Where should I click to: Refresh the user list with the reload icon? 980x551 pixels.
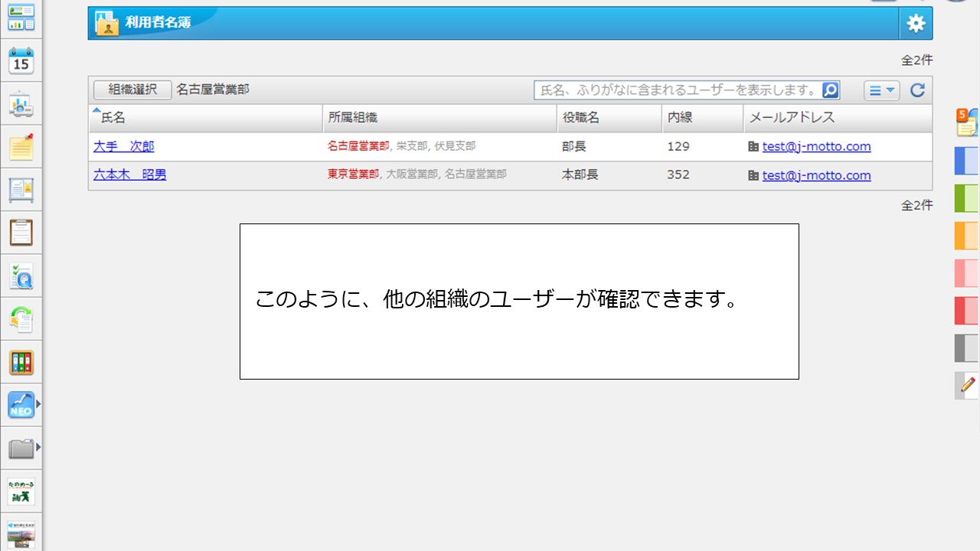pos(917,90)
